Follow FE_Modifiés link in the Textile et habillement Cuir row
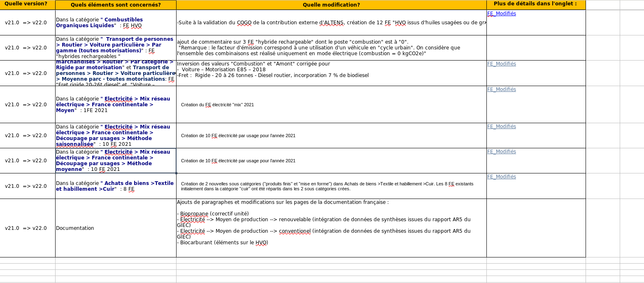The height and width of the screenshot is (283, 644). point(501,177)
